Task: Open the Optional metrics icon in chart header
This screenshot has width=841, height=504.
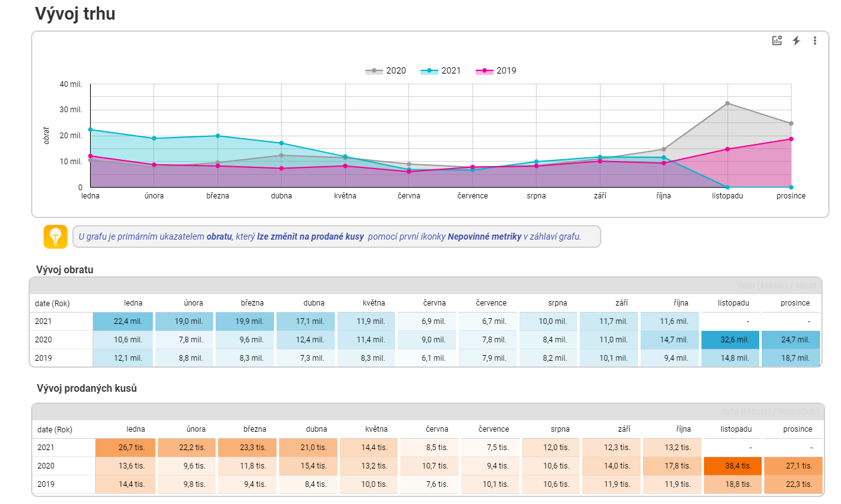Action: (777, 41)
